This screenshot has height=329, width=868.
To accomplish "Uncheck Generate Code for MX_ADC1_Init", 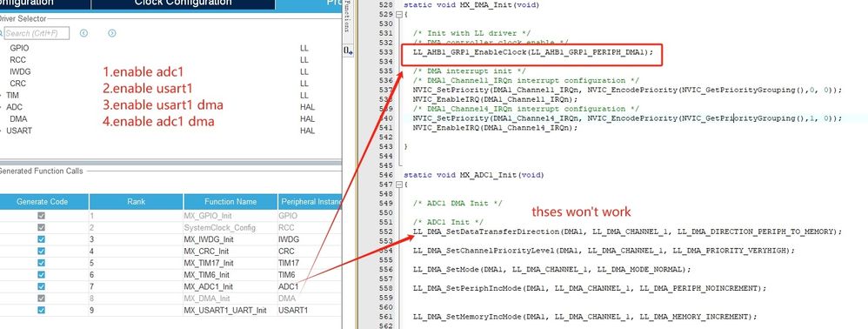I will (41, 286).
